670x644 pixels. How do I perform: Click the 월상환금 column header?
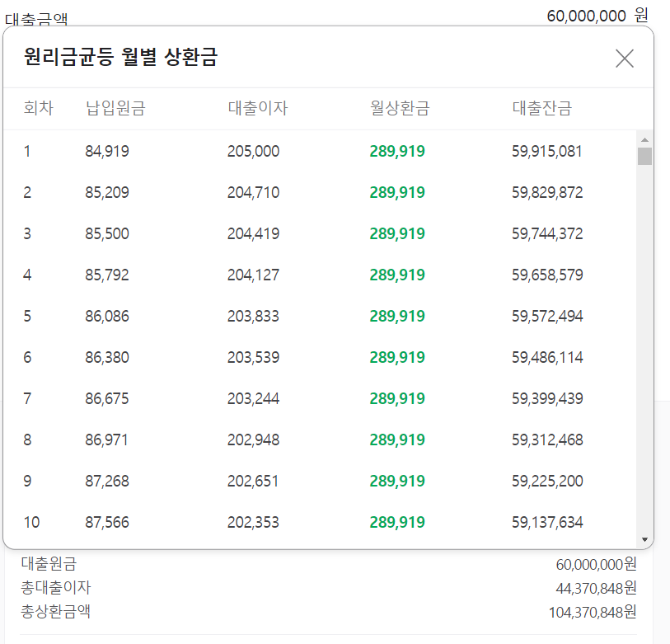400,108
